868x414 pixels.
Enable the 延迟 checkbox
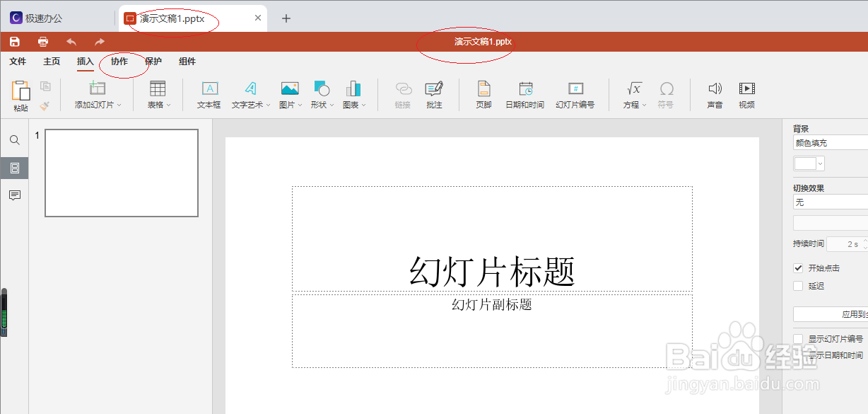click(x=798, y=285)
